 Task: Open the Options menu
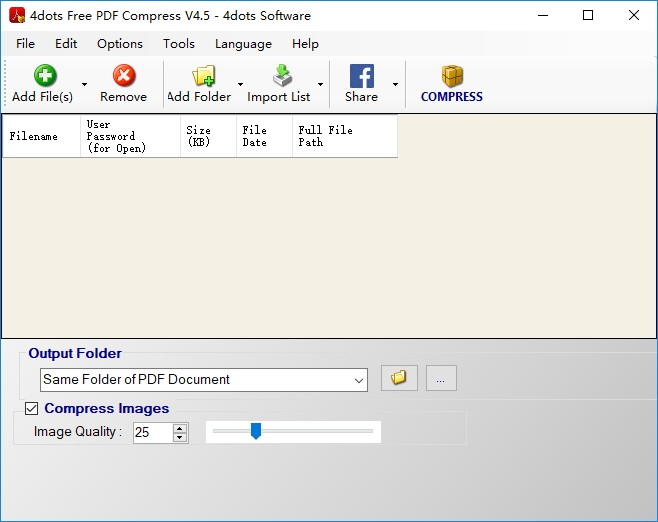pyautogui.click(x=120, y=44)
